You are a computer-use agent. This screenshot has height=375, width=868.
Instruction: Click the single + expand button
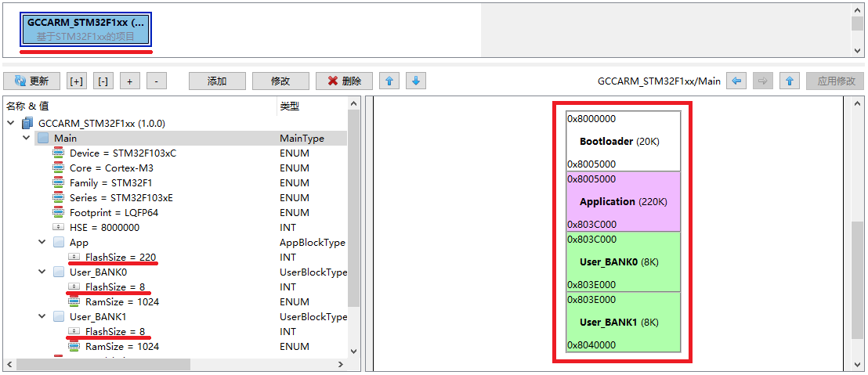tap(129, 81)
